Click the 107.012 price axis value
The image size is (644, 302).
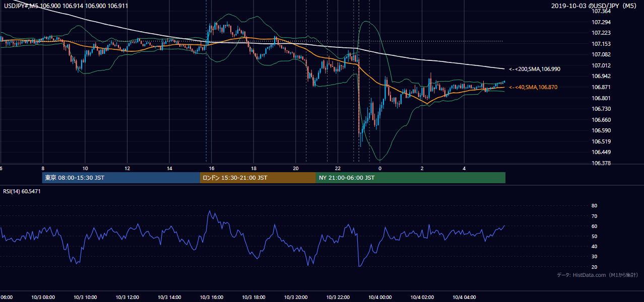tap(602, 65)
